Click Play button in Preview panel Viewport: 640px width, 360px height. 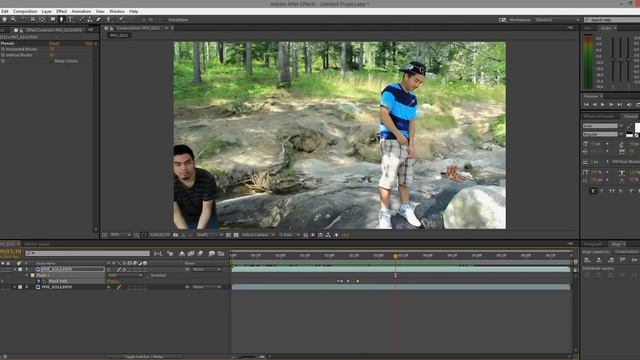pos(603,105)
